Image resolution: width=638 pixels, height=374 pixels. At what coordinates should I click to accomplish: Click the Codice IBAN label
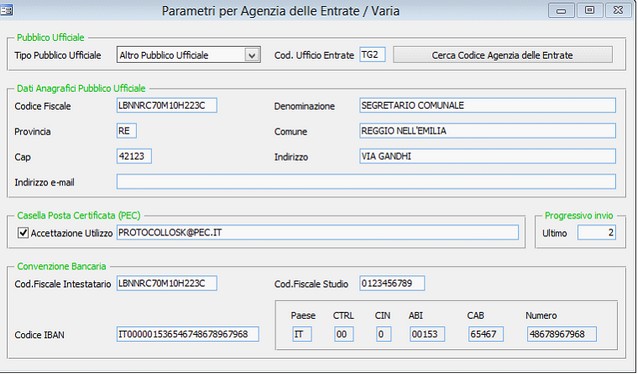39,335
